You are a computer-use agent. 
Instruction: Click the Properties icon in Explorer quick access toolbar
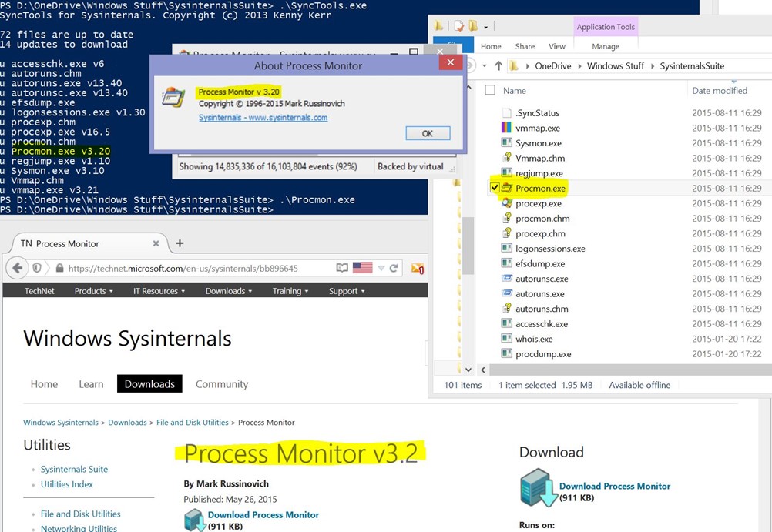pos(459,25)
